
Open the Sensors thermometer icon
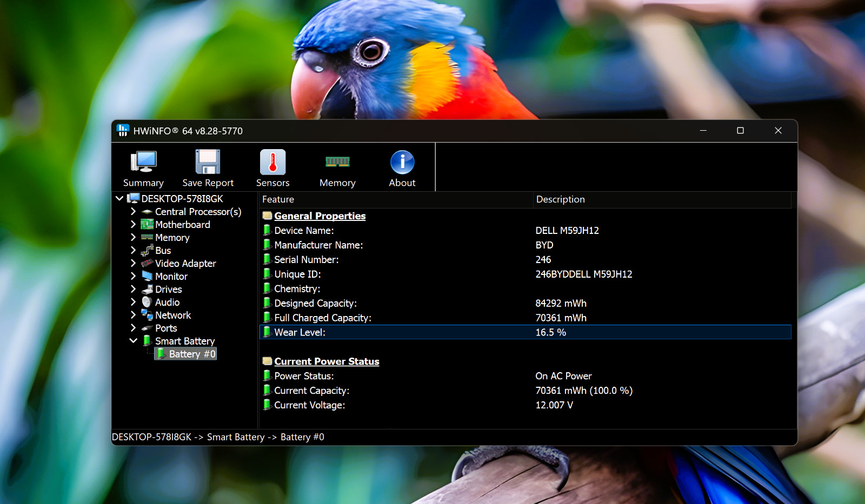point(273,162)
